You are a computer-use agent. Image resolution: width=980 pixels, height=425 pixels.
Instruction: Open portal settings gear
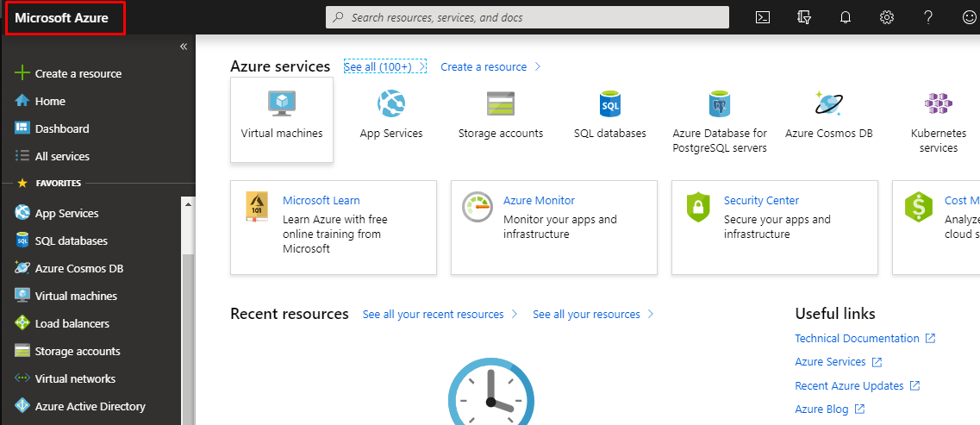[x=887, y=17]
